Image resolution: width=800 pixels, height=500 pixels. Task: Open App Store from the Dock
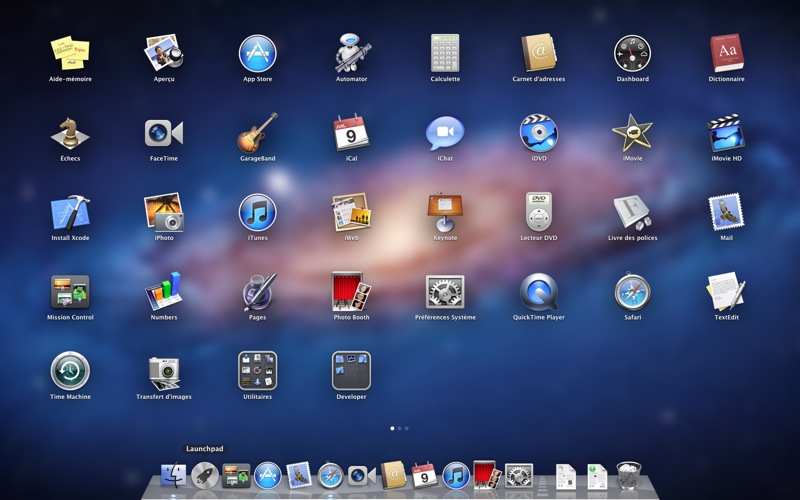click(x=268, y=476)
